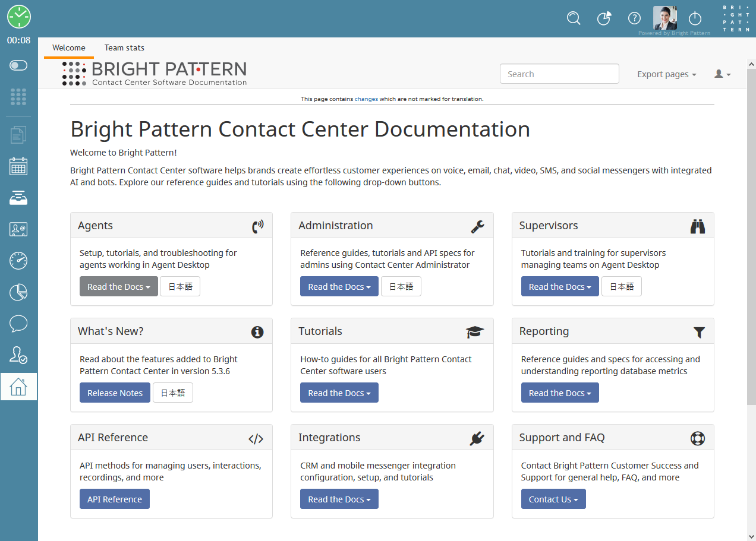Expand Integrations Read the Docs dropdown
Viewport: 756px width, 541px height.
[339, 499]
